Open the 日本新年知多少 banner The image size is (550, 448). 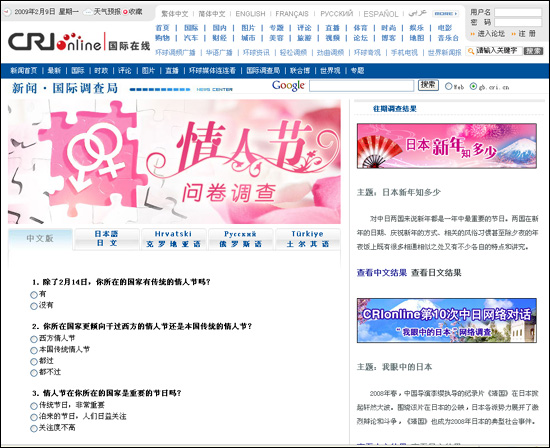447,146
